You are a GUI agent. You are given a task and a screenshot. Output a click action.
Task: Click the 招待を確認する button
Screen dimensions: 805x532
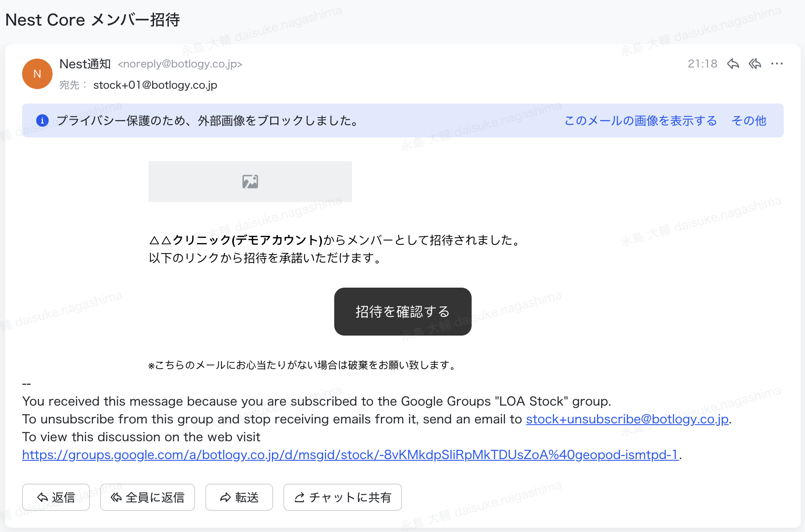pos(403,312)
